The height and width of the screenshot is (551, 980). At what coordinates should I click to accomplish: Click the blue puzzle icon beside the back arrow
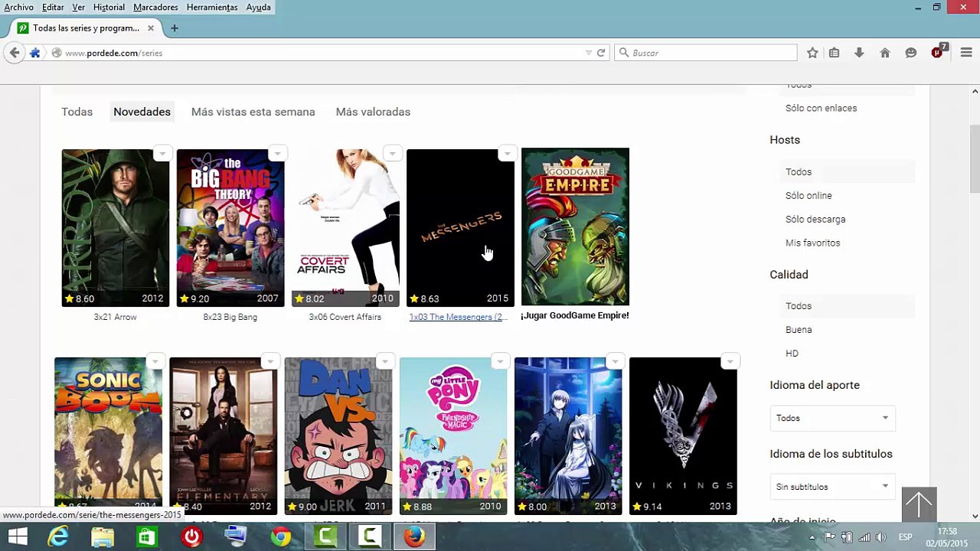35,53
